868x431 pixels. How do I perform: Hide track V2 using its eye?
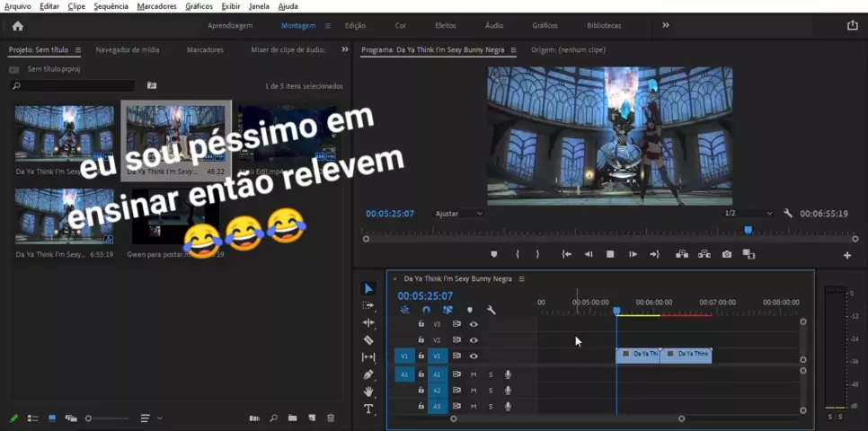[474, 339]
